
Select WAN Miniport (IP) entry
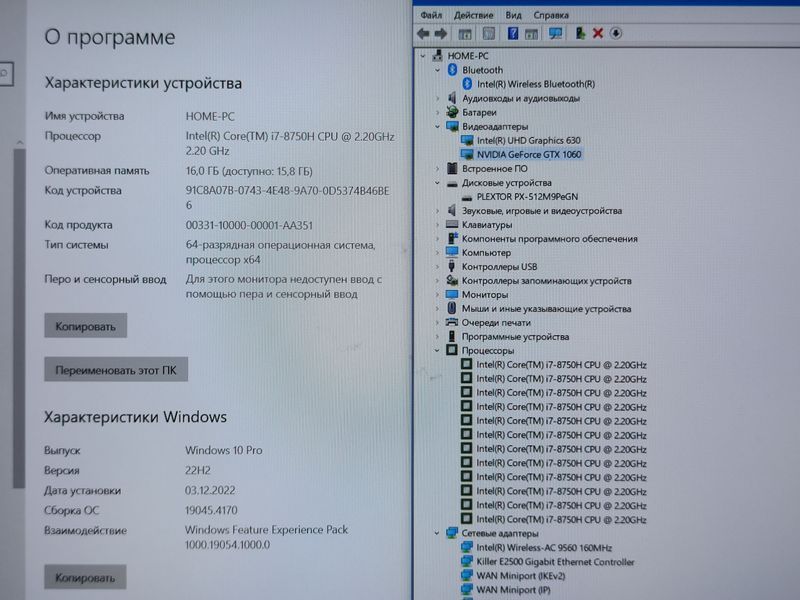point(513,590)
